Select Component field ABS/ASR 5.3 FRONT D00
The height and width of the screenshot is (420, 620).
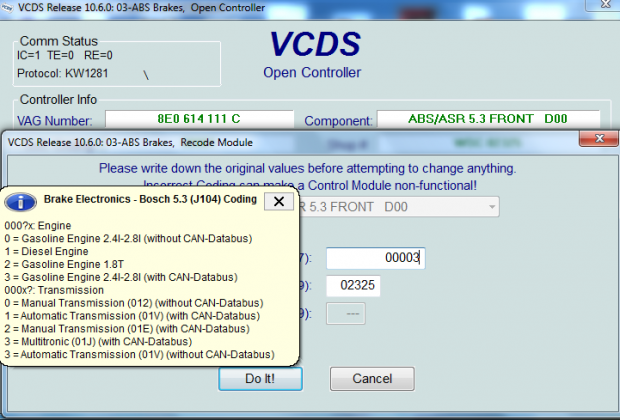click(488, 119)
